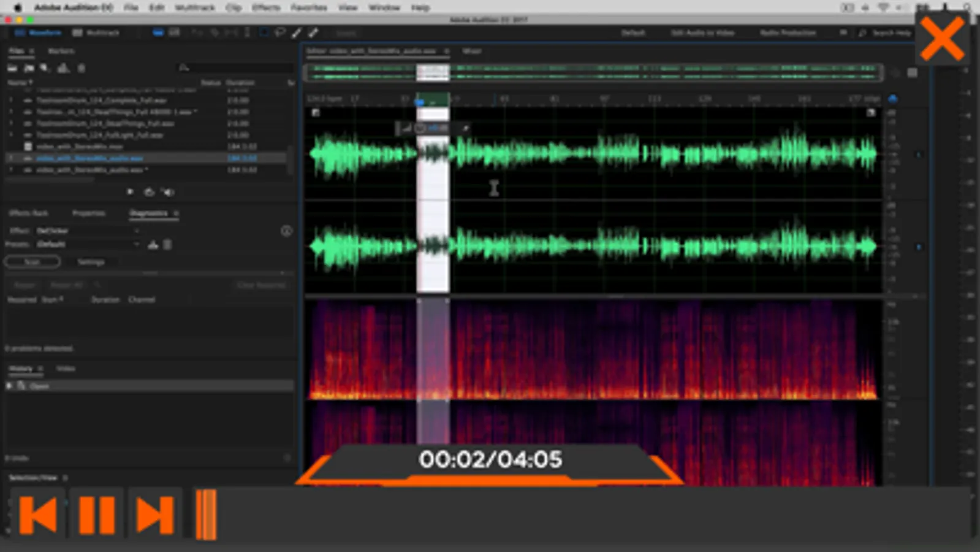Open the Clip menu
This screenshot has height=552, width=980.
[x=234, y=7]
